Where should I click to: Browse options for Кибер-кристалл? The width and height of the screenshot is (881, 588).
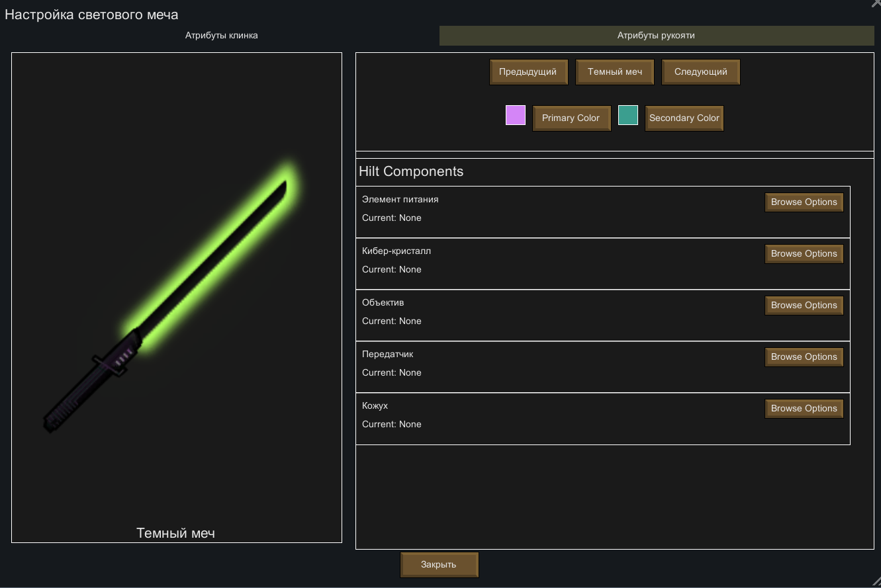[804, 254]
